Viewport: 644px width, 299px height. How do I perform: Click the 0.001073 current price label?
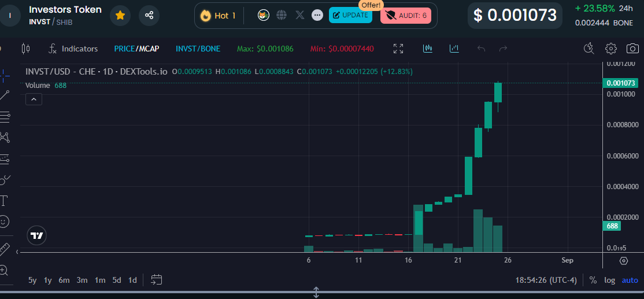[x=620, y=83]
